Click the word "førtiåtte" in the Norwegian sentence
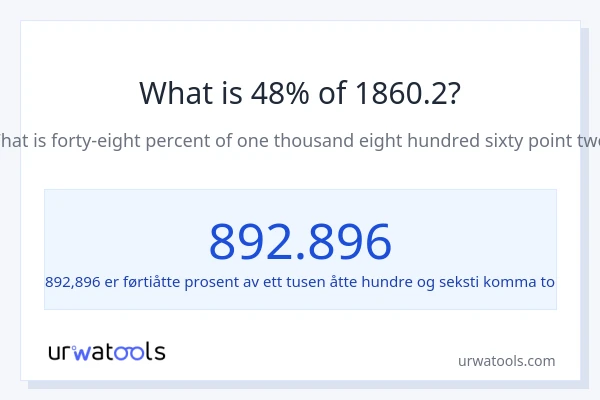600x400 pixels. (151, 282)
